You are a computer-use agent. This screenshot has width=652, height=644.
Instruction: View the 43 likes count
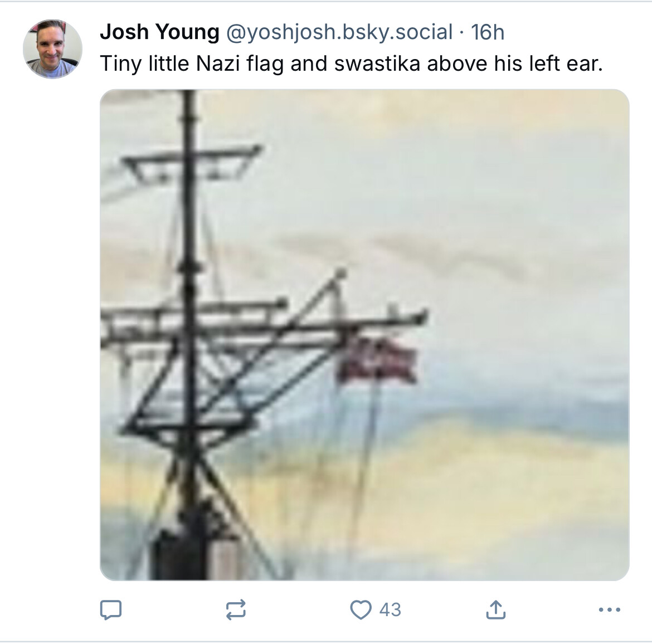[x=390, y=610]
